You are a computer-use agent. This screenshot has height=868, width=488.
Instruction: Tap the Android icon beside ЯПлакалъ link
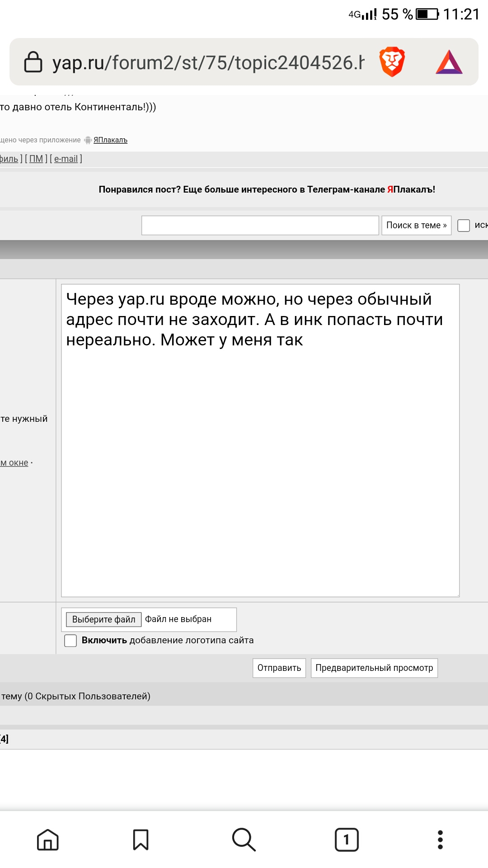coord(88,140)
